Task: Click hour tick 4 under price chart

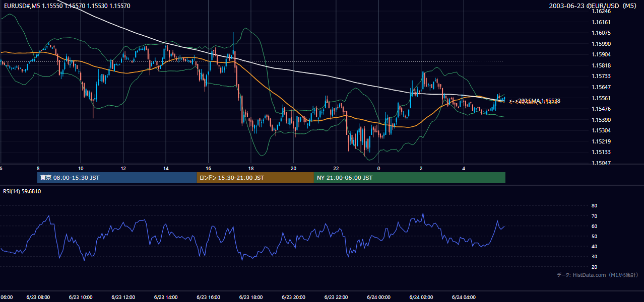Action: coord(464,168)
